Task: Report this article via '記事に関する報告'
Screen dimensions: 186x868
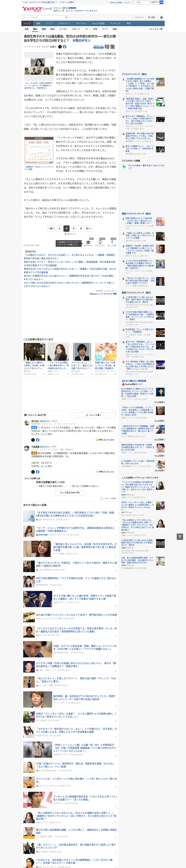Action: point(31,245)
